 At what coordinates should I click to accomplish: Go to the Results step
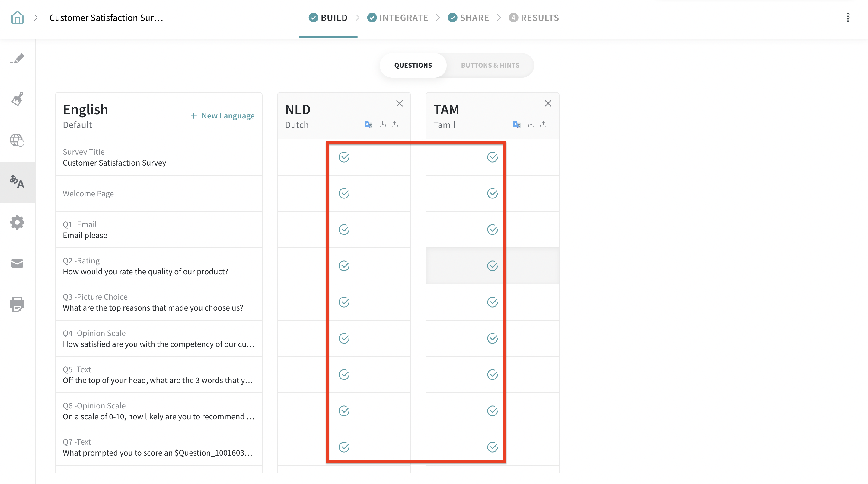pyautogui.click(x=534, y=18)
